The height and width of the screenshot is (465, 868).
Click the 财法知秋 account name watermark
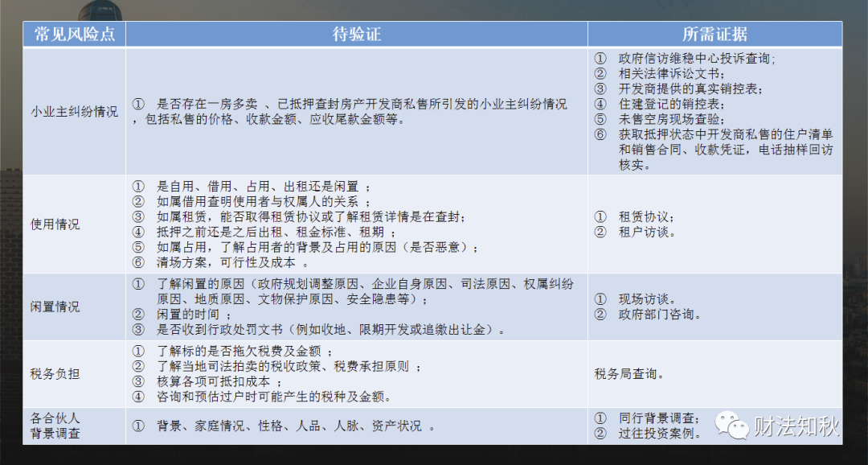(x=796, y=426)
